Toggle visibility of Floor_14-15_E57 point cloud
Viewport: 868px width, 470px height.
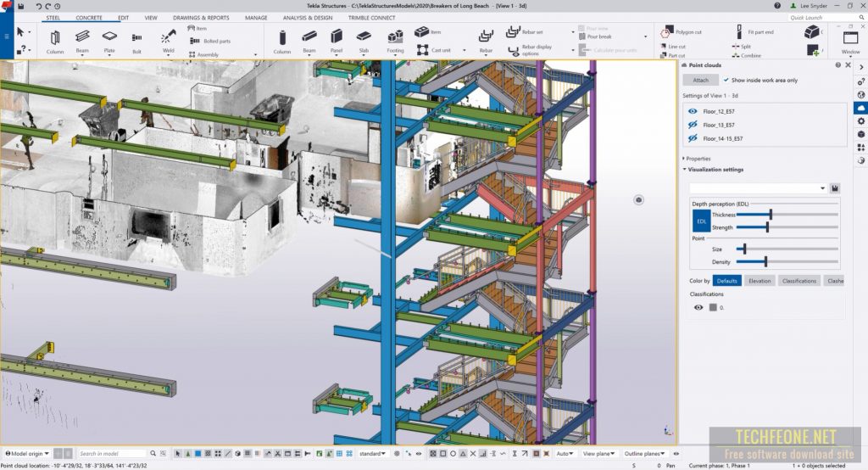[x=693, y=138]
